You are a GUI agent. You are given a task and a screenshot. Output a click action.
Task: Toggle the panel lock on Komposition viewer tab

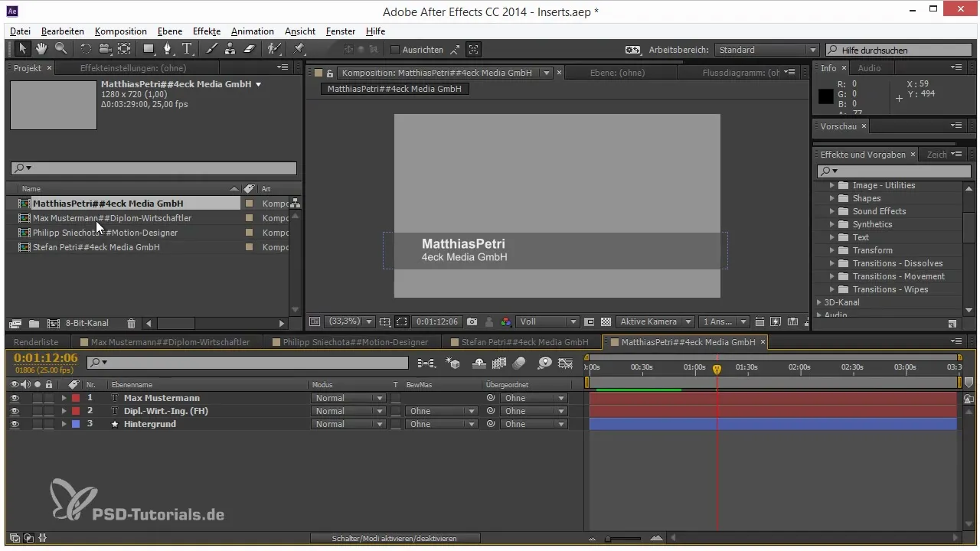[x=330, y=73]
